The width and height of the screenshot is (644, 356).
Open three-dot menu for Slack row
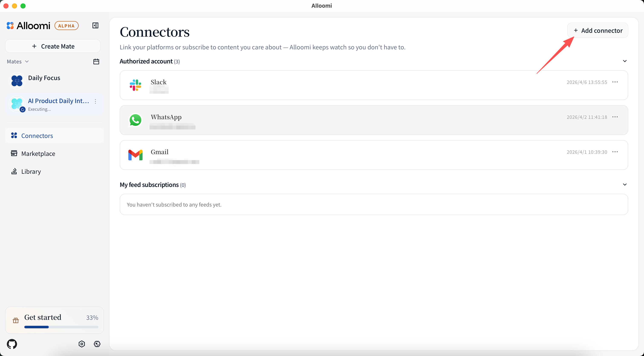(615, 82)
